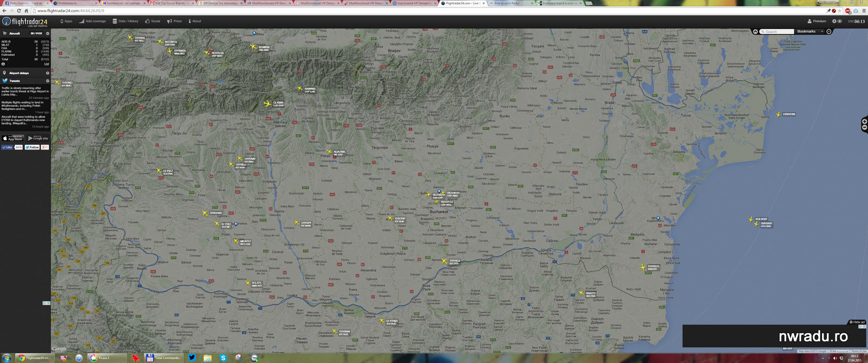Click the Twitter Follow button
868x363 pixels.
tap(32, 147)
